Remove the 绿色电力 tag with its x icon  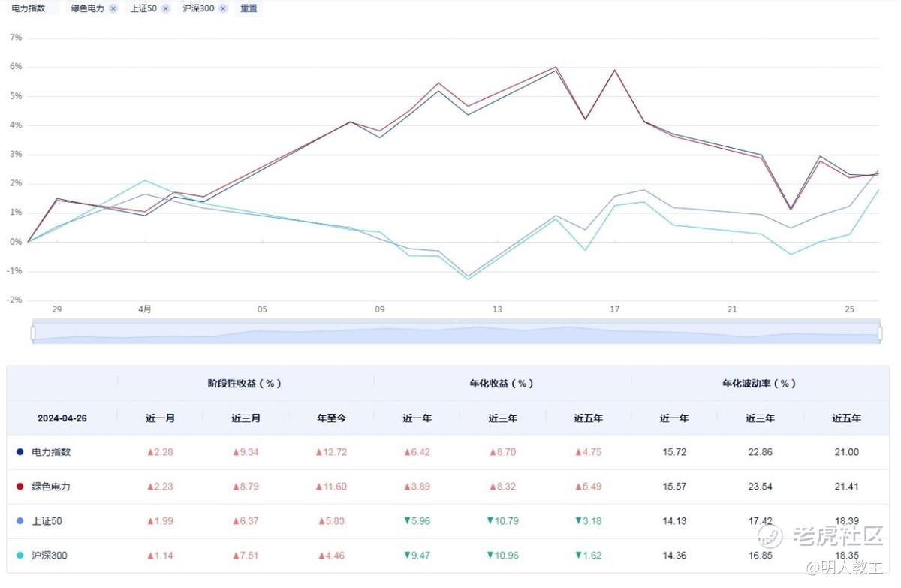[x=113, y=8]
